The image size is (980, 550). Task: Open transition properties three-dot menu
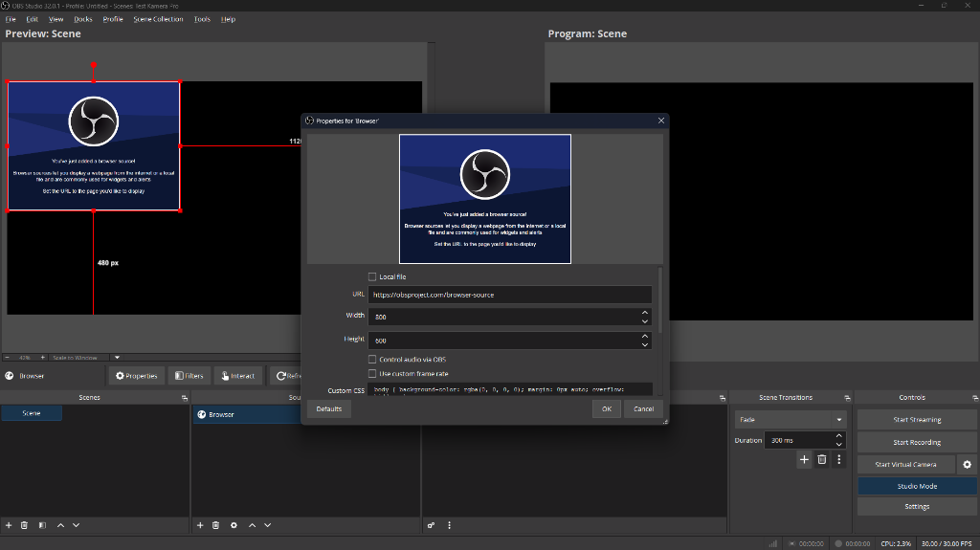(x=839, y=459)
